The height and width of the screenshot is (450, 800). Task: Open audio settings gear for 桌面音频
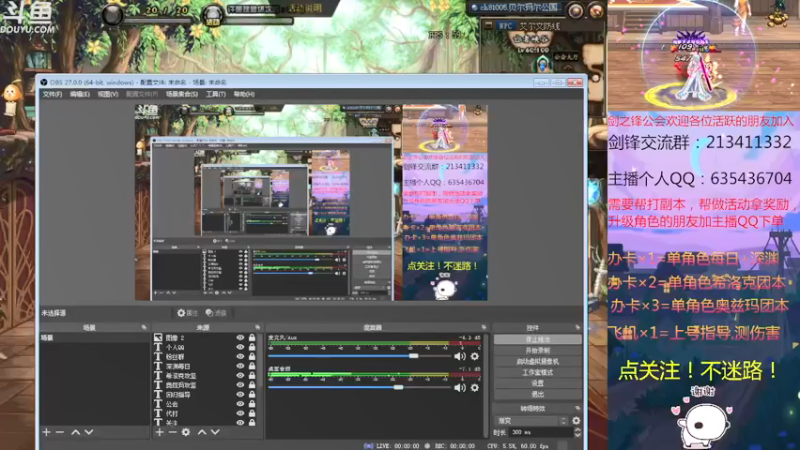[474, 388]
